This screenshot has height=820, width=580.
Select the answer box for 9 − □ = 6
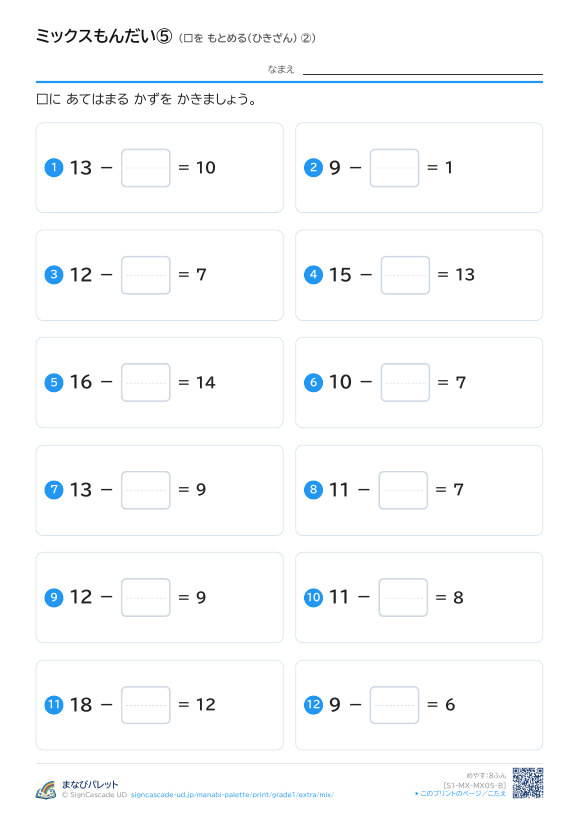pyautogui.click(x=394, y=705)
